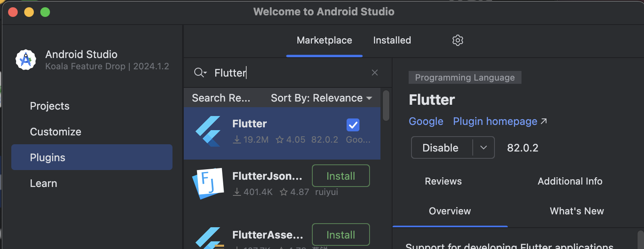Switch to the Installed tab
This screenshot has width=644, height=249.
(x=392, y=40)
